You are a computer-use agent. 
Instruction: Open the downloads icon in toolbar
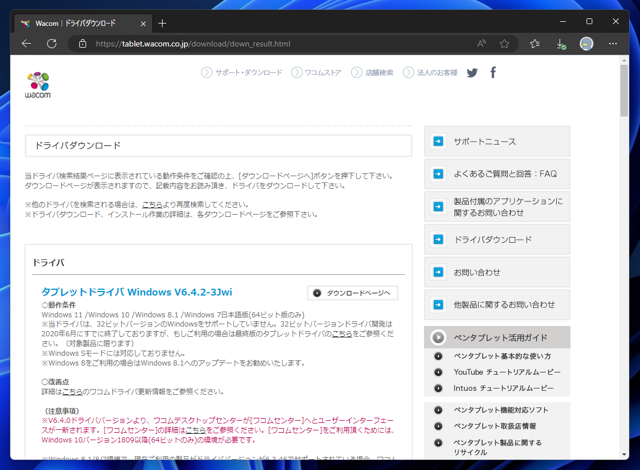[561, 44]
